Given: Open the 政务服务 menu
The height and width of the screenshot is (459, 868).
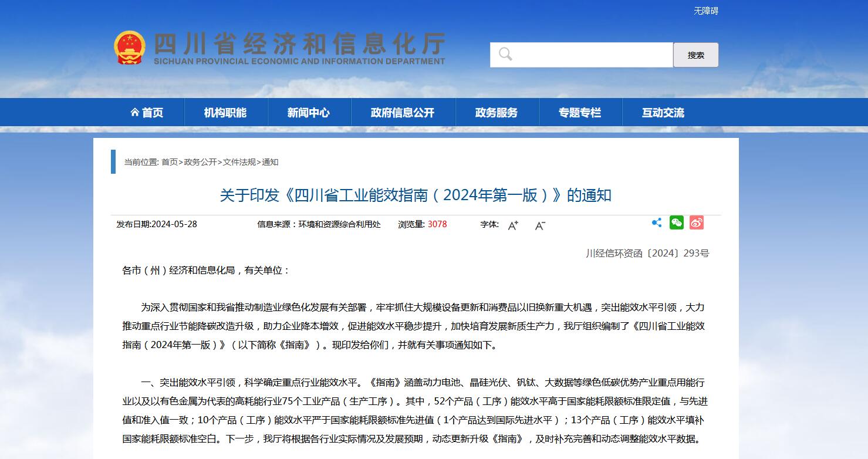Looking at the screenshot, I should [x=497, y=113].
